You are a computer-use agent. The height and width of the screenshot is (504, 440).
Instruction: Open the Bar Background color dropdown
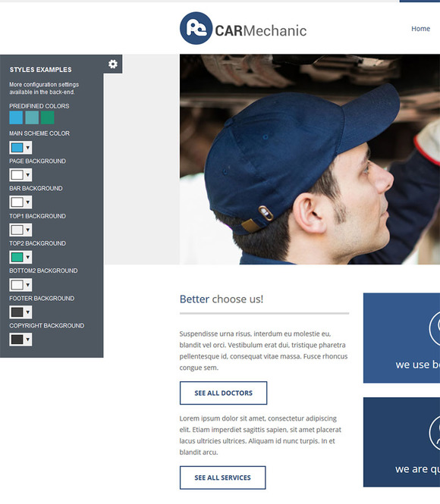[20, 202]
